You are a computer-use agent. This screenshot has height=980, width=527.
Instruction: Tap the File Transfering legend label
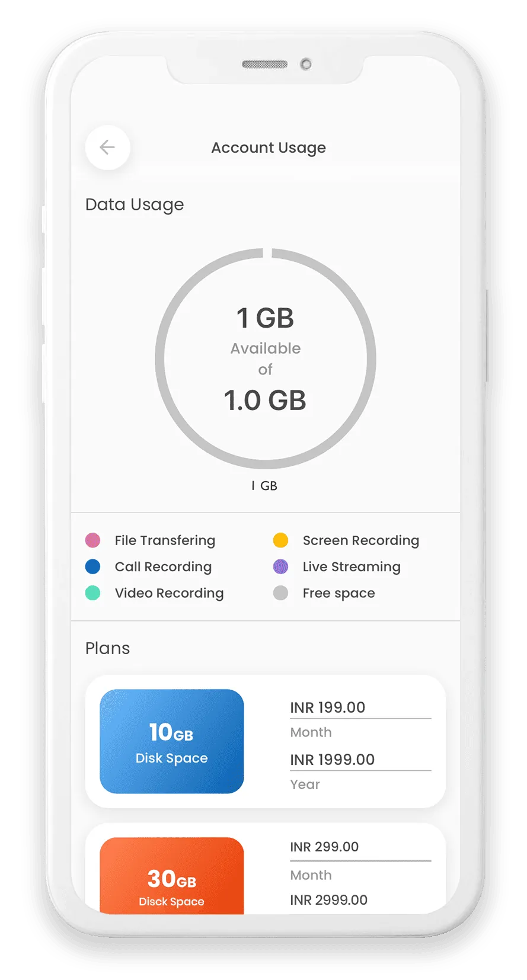165,540
